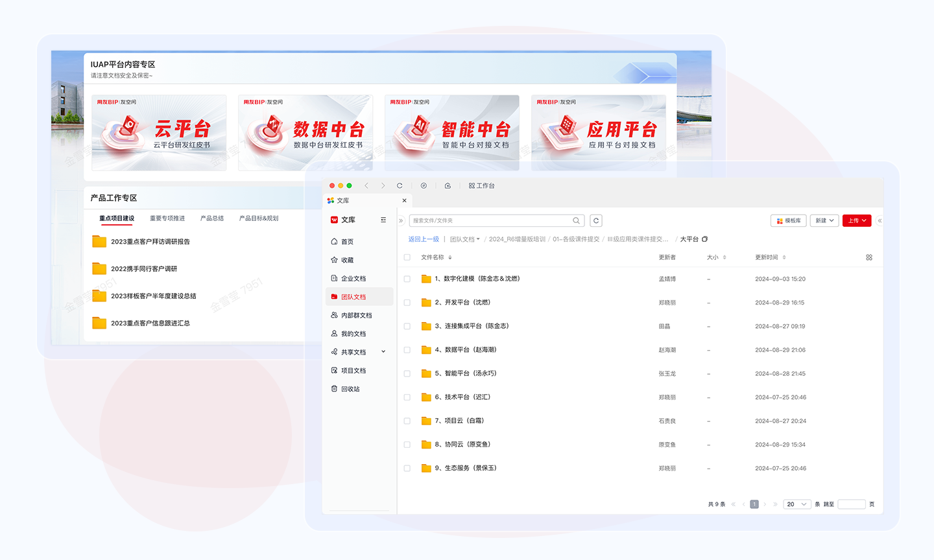Click the red 上传 upload button
Viewport: 934px width, 560px height.
(x=856, y=220)
